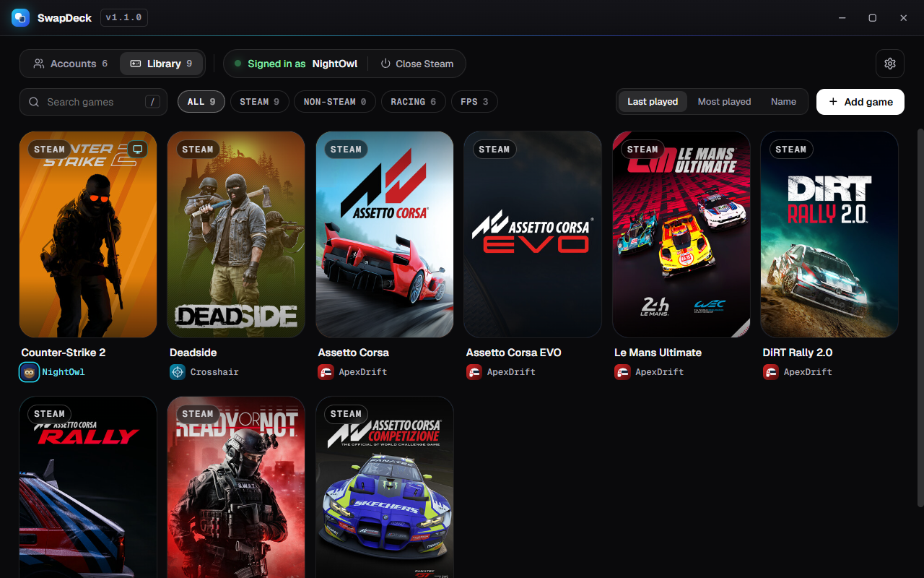Screen dimensions: 924x578
Task: Filter by NON-STEAM chip
Action: (335, 102)
